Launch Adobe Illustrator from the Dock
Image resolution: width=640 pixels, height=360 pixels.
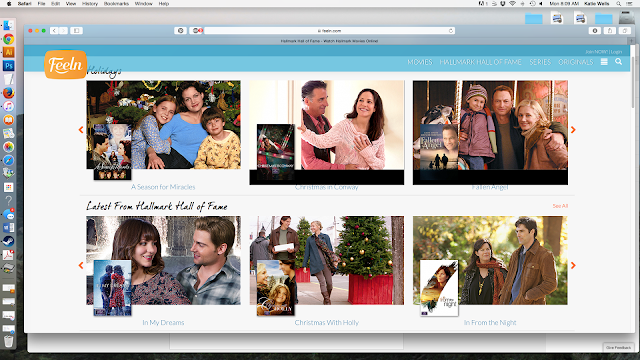(9, 52)
